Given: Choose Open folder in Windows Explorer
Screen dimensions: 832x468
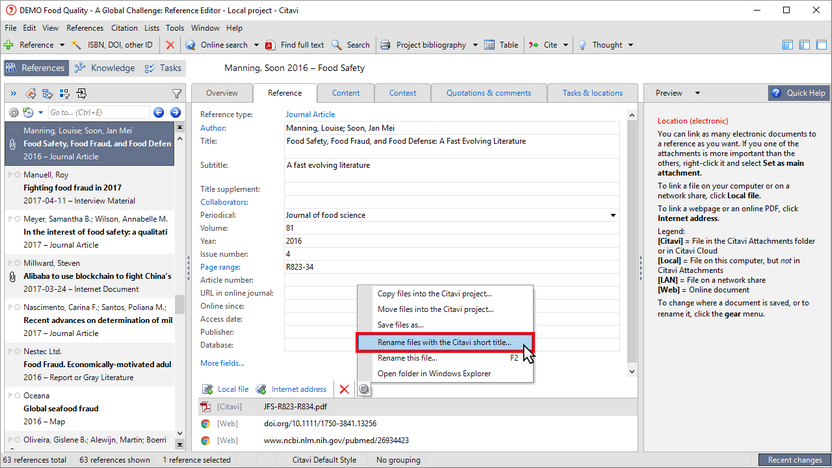Looking at the screenshot, I should pos(445,374).
